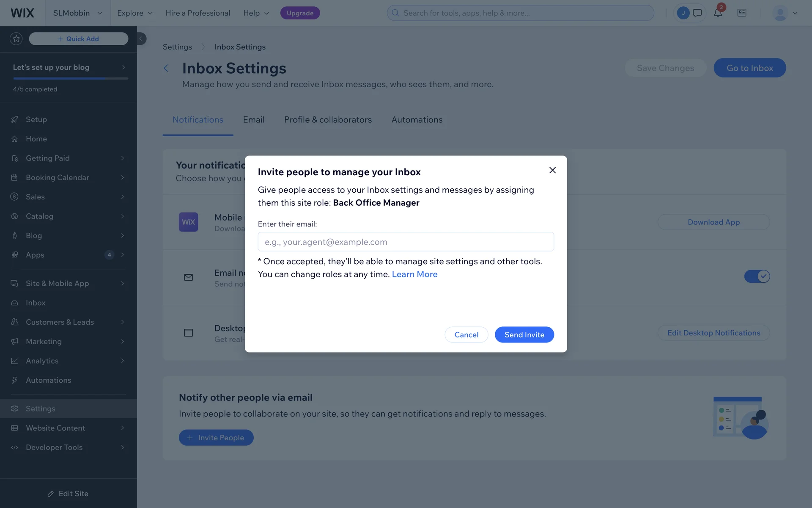The width and height of the screenshot is (812, 508).
Task: Collapse the sidebar with the arrow button
Action: click(x=141, y=39)
